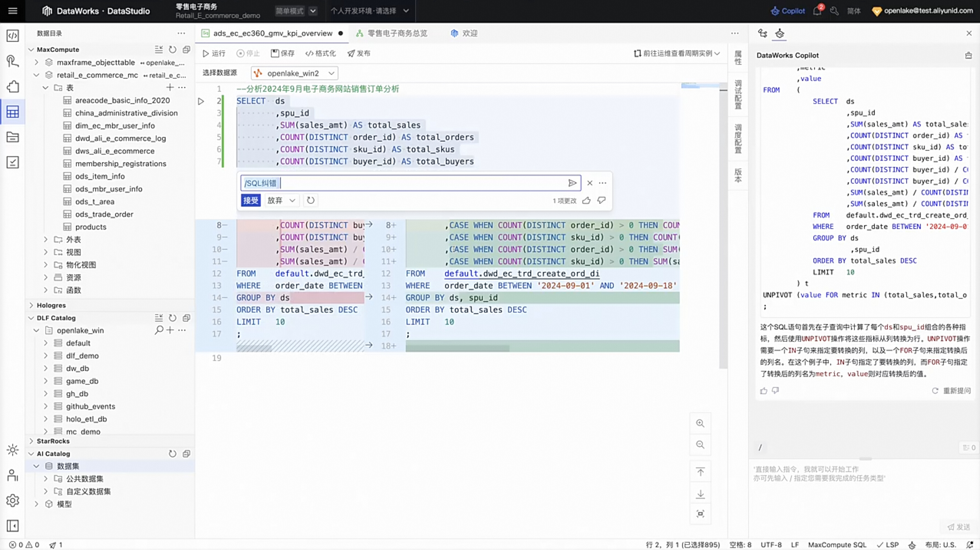980x550 pixels.
Task: Toggle the LSP status indicator
Action: 888,545
